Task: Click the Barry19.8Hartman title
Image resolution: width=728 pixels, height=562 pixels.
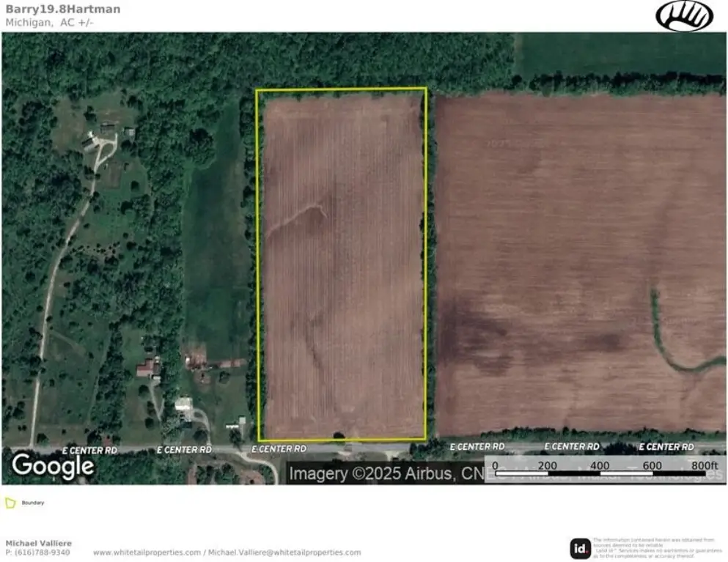Action: pos(63,10)
